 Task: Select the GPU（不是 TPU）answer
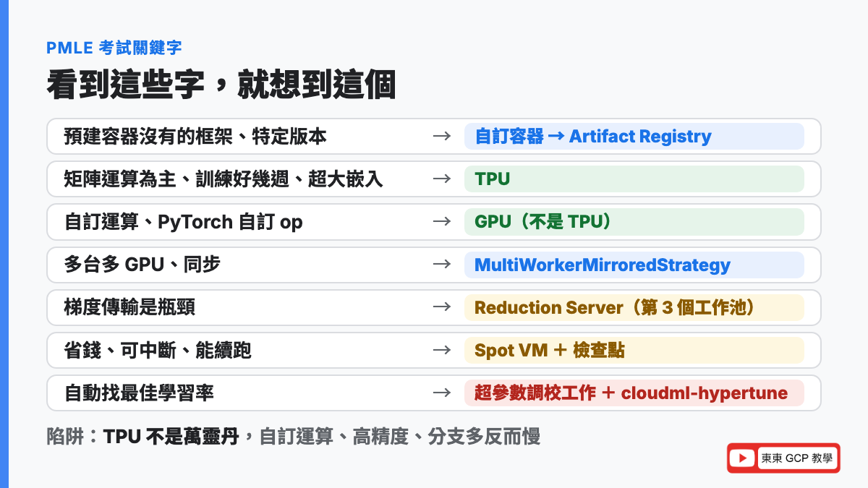coord(634,222)
